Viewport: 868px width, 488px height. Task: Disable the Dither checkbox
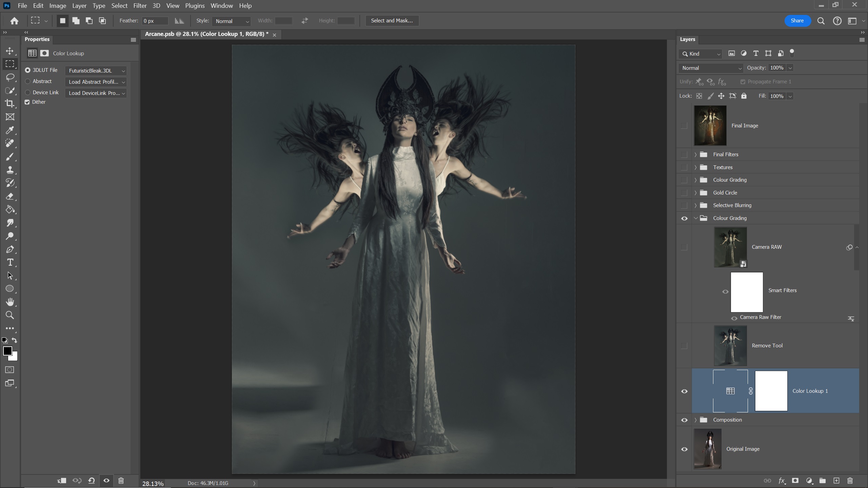point(27,102)
